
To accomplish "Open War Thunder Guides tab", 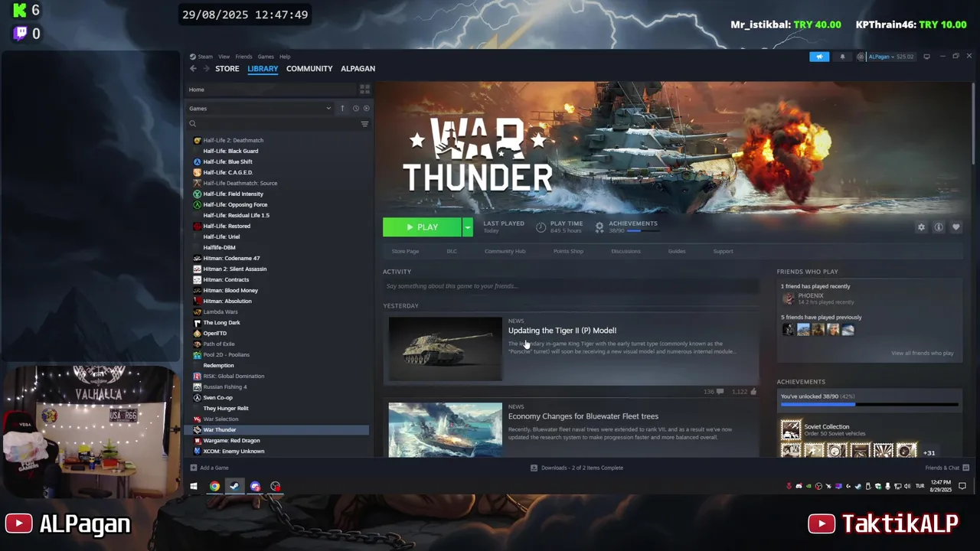I will point(677,251).
